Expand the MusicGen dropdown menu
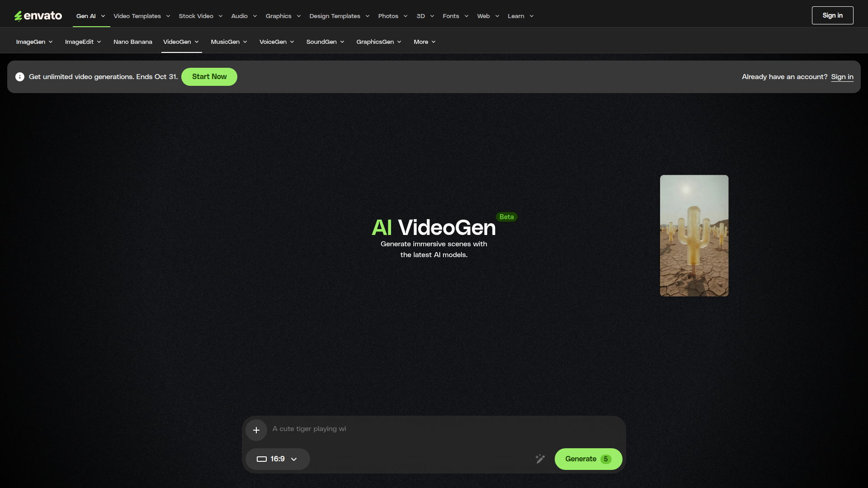The image size is (868, 488). 229,42
